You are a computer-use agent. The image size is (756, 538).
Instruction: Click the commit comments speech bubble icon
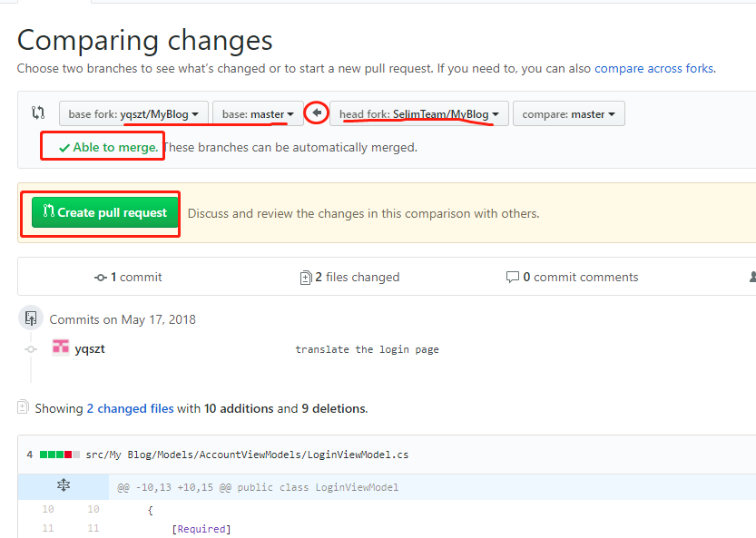point(514,277)
